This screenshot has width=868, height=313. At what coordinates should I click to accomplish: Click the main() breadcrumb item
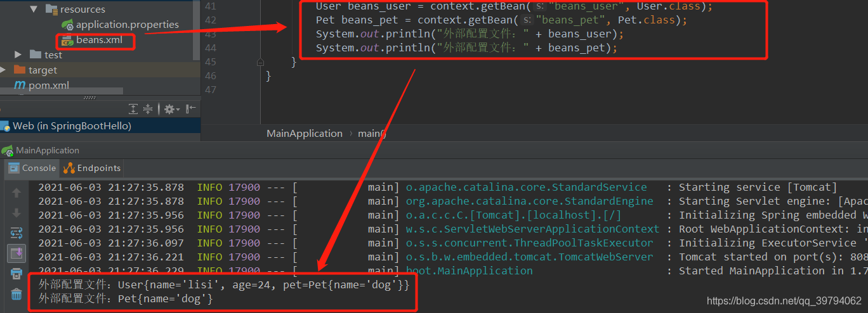coord(372,133)
